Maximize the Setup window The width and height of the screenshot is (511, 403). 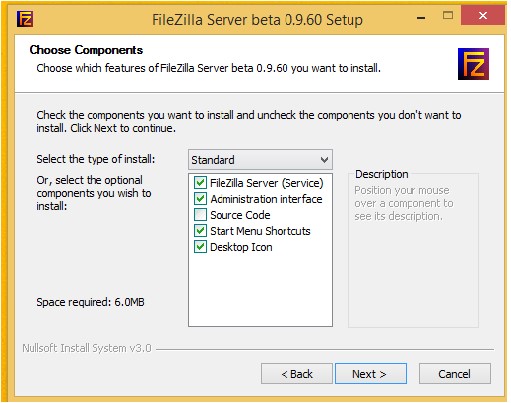pos(448,16)
